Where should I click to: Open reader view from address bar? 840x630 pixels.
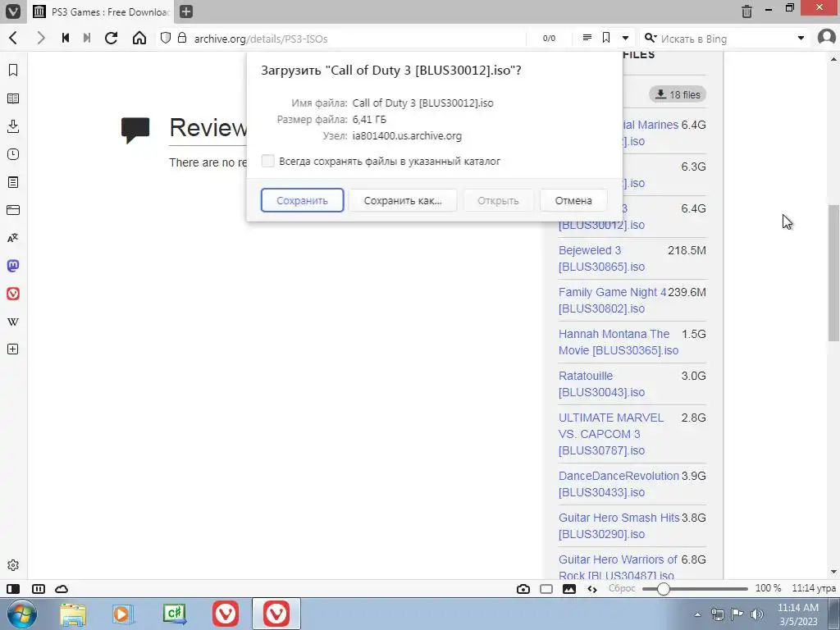click(x=587, y=38)
